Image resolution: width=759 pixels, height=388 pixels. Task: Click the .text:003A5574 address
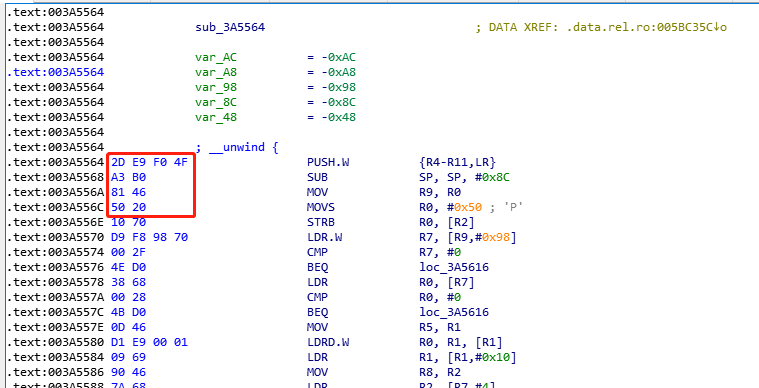pos(55,253)
